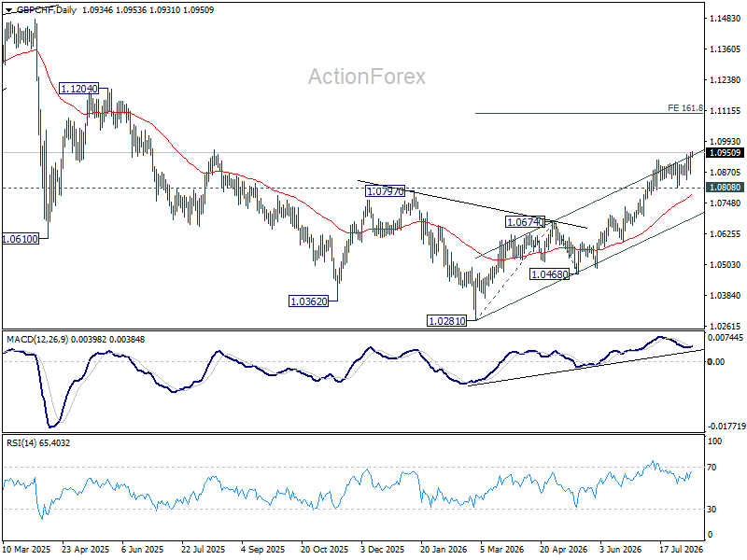The image size is (747, 560).
Task: Click the RSI 30 level label
Action: pyautogui.click(x=712, y=510)
